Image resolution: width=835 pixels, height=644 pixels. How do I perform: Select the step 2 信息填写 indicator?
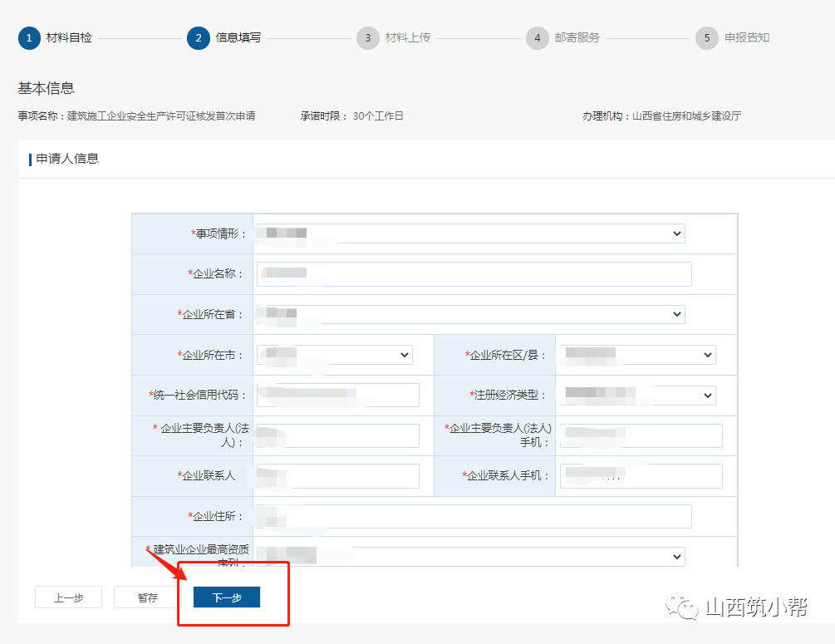point(199,37)
